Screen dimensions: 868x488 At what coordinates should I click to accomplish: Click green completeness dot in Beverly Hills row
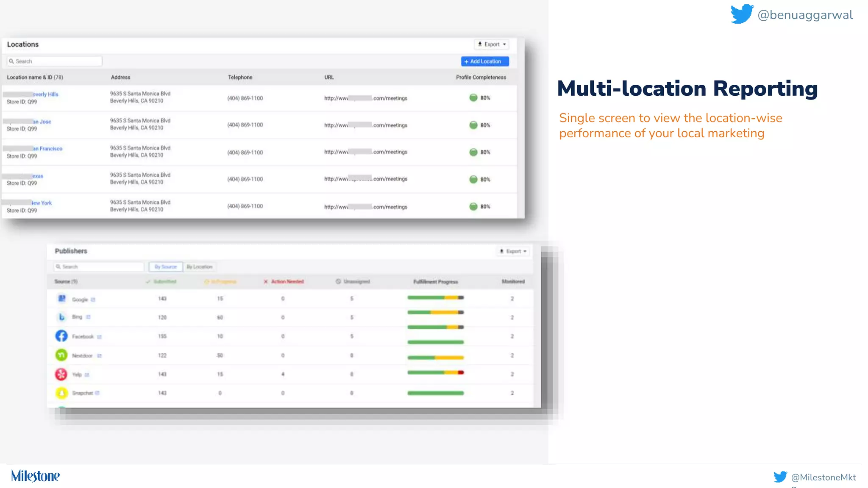[473, 98]
